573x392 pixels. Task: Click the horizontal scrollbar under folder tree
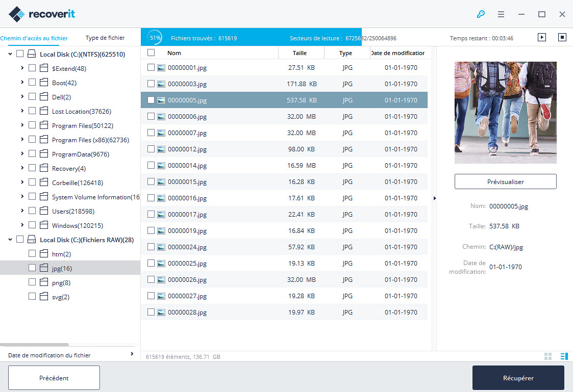pyautogui.click(x=34, y=344)
